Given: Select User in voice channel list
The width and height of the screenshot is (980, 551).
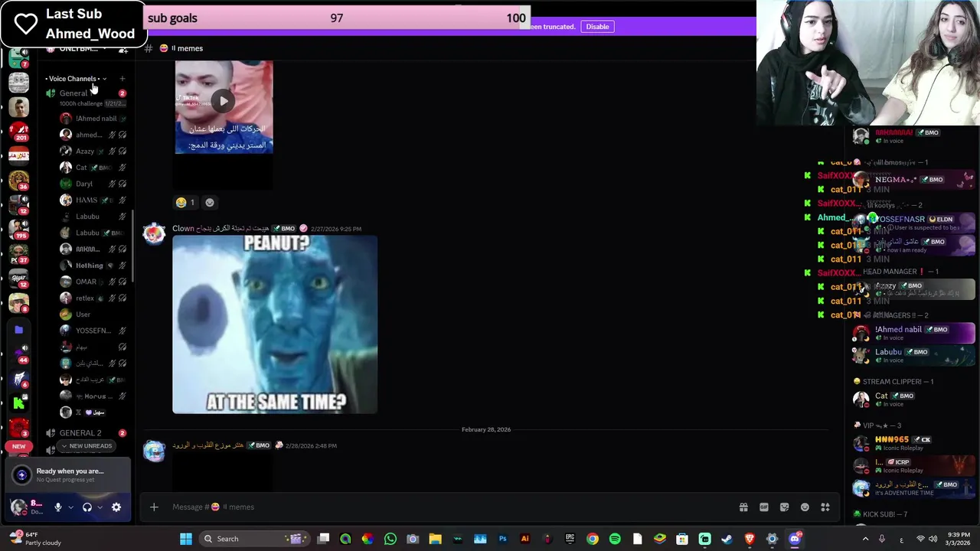Looking at the screenshot, I should [x=92, y=315].
